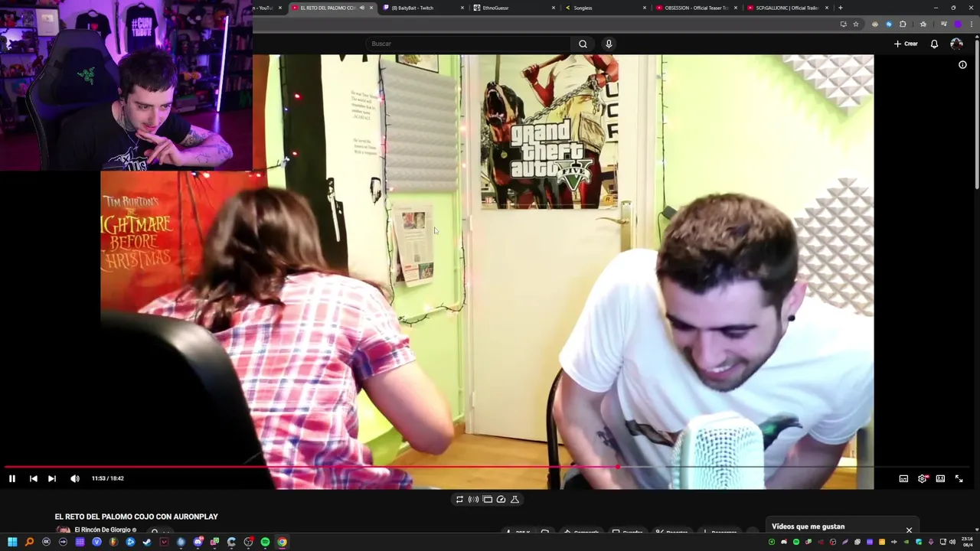Viewport: 980px width, 551px height.
Task: Switch to theater mode view
Action: 940,478
